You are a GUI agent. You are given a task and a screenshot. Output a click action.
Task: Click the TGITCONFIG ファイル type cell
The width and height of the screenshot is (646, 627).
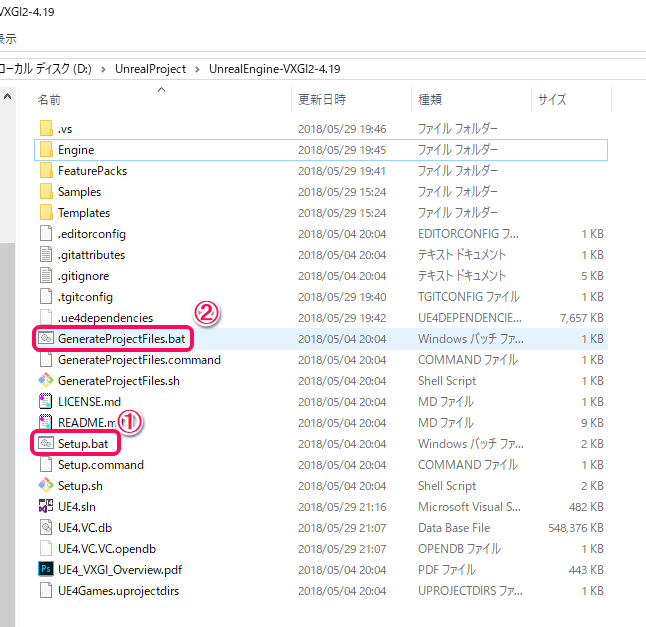(469, 297)
